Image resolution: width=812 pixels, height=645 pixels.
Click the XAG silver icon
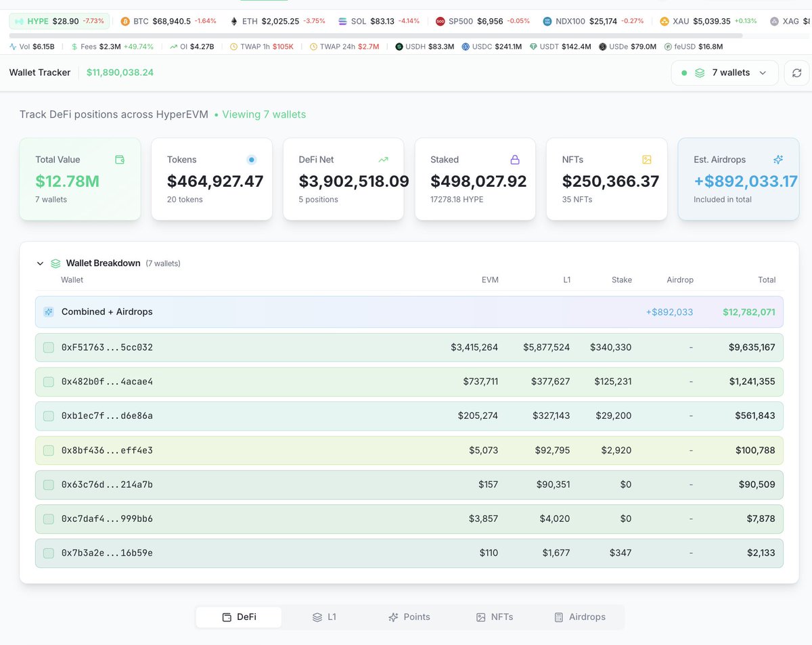point(774,21)
